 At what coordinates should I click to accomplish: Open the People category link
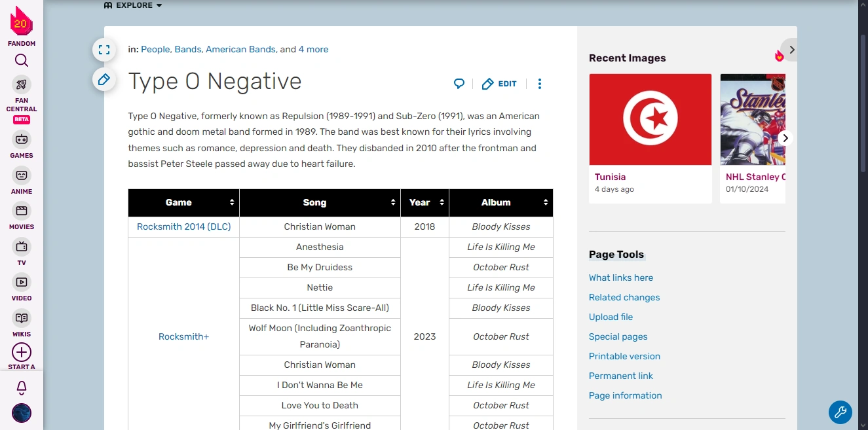click(155, 49)
